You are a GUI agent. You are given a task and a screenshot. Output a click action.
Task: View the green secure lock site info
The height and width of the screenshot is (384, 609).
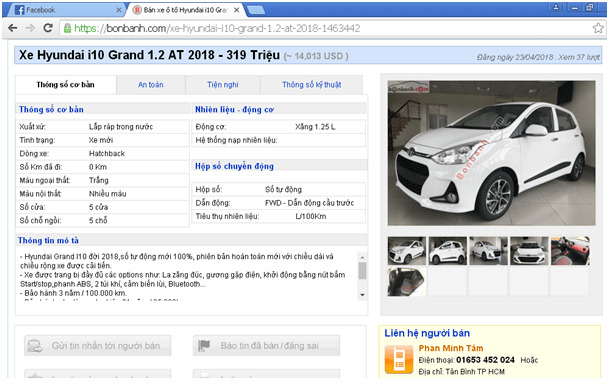68,28
